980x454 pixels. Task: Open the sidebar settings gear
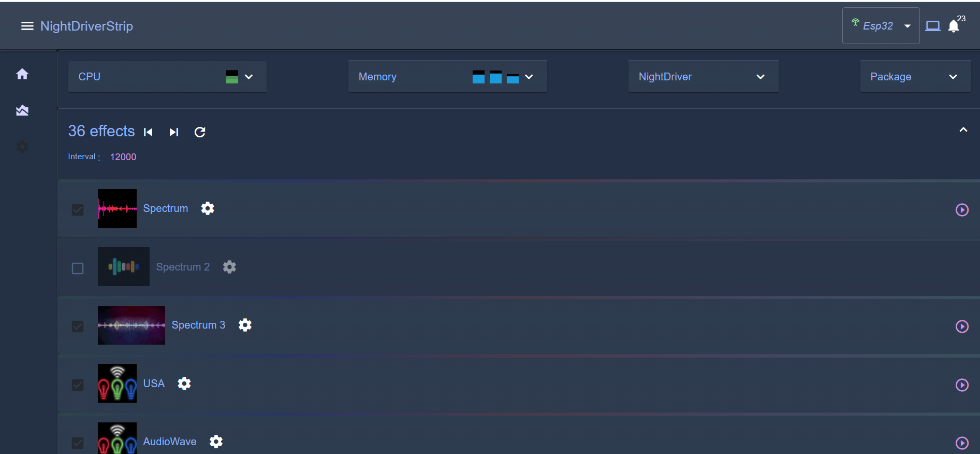[22, 147]
